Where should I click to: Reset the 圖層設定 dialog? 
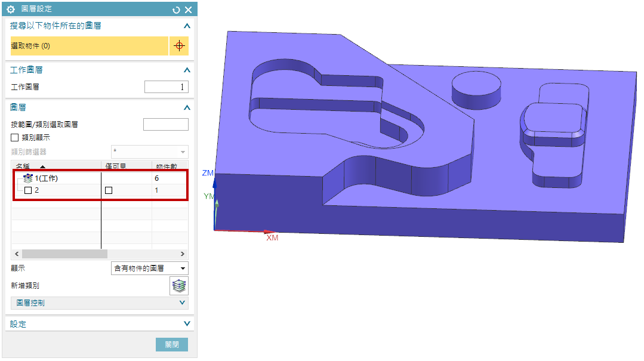[176, 10]
